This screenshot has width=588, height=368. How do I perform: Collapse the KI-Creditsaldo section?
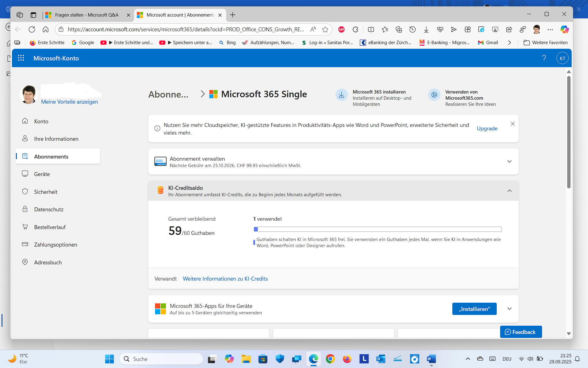pyautogui.click(x=509, y=190)
